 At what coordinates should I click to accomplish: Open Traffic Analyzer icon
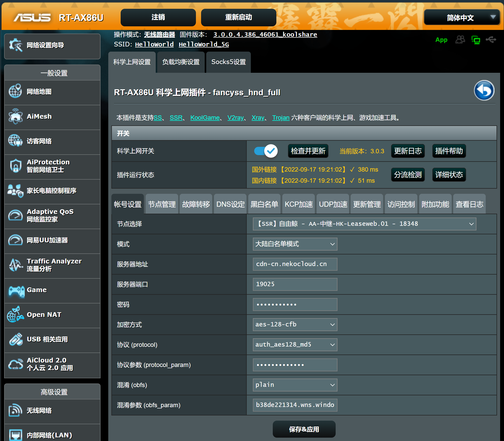15,265
